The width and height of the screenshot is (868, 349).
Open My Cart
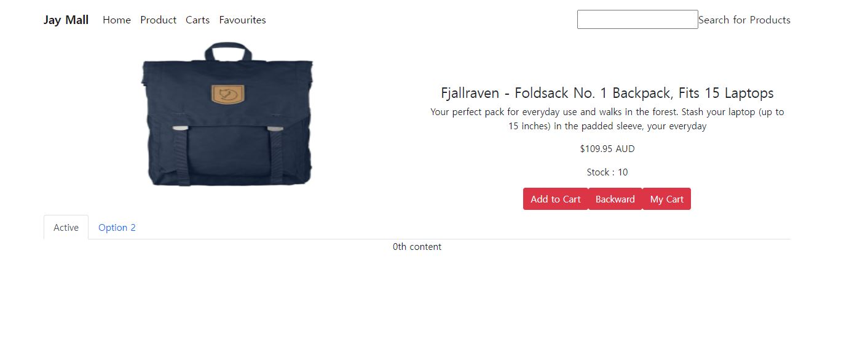[x=667, y=199]
